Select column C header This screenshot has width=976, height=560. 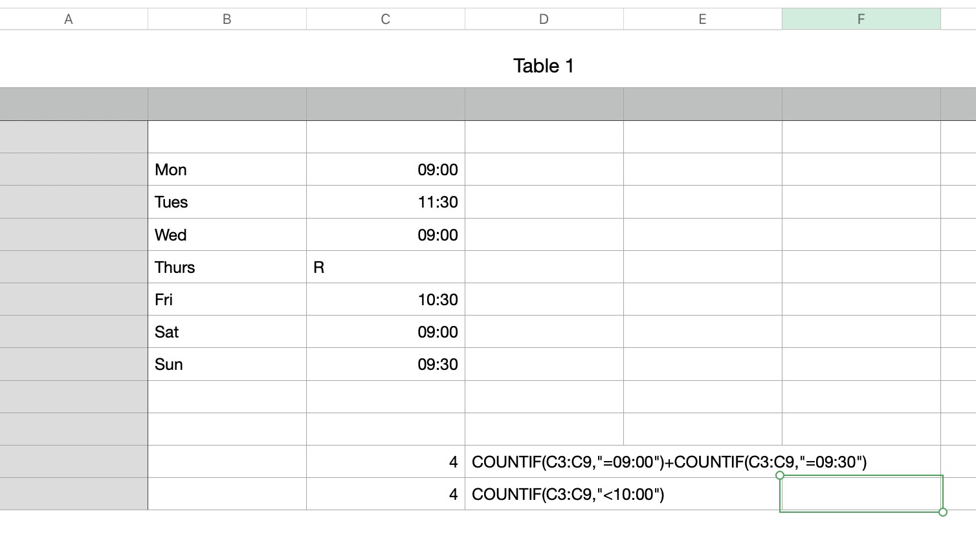[385, 19]
